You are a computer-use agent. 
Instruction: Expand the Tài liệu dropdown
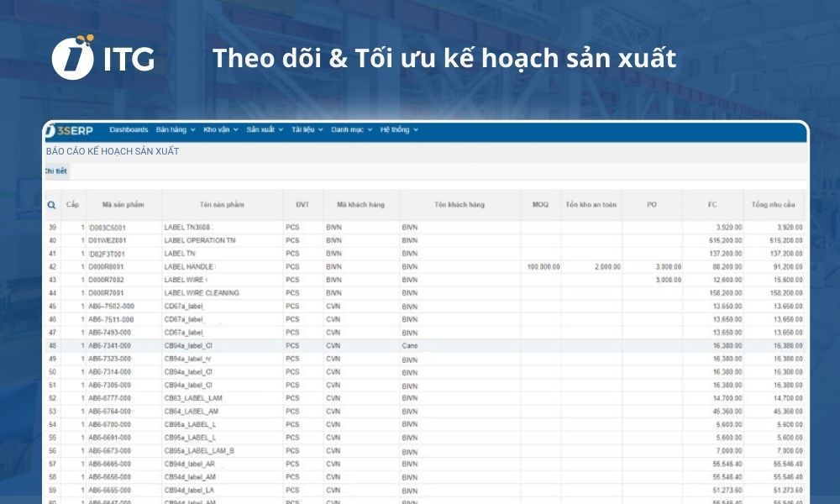(302, 130)
